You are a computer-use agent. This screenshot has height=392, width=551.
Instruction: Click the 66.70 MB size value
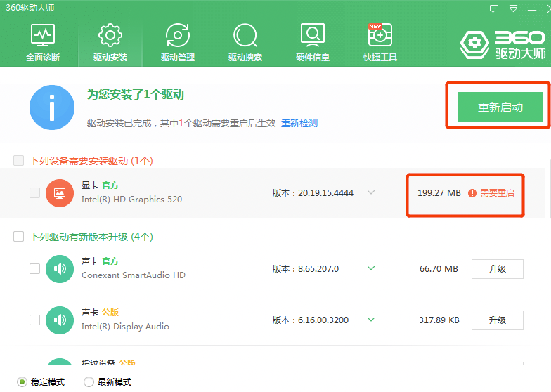coord(439,268)
